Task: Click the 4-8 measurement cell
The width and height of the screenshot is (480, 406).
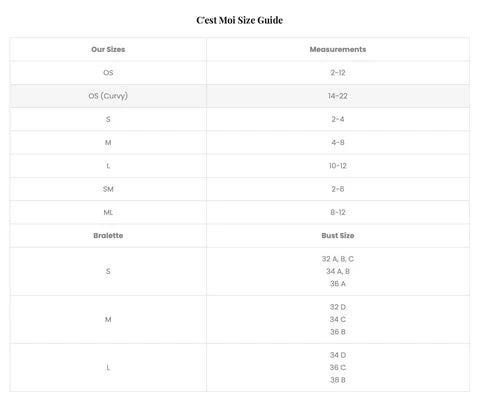Action: coord(338,143)
